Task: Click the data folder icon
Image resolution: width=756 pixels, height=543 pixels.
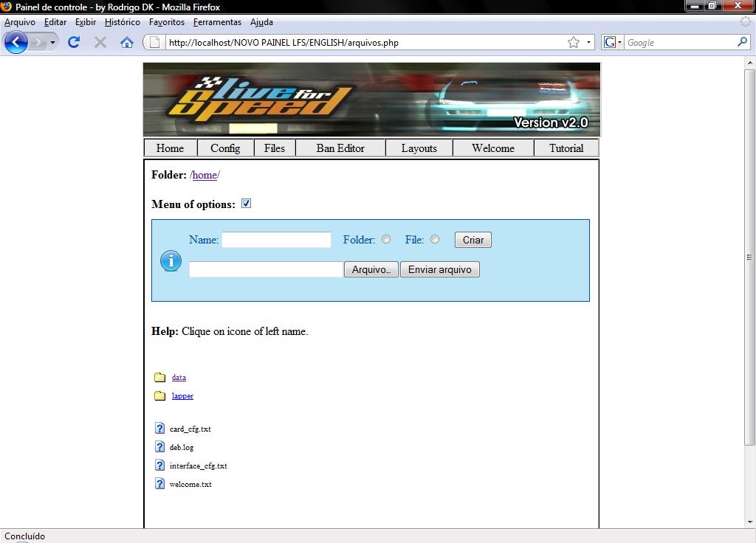Action: pos(159,377)
